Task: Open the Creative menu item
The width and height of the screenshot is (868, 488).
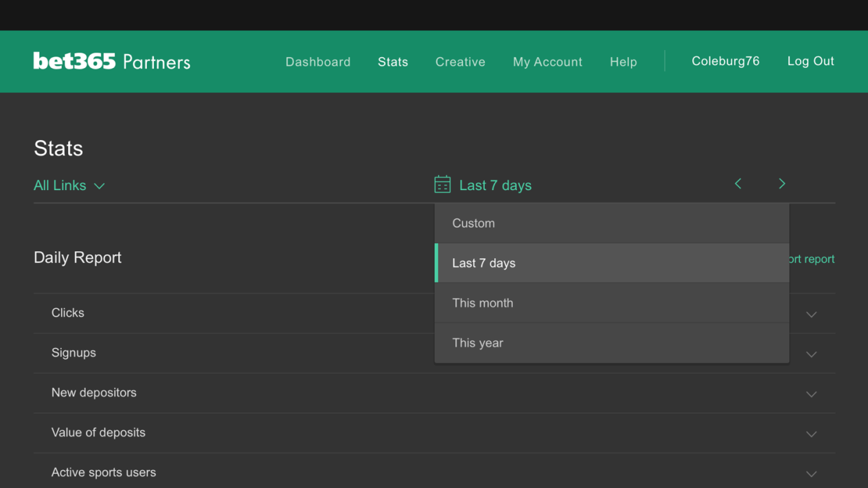Action: point(460,62)
